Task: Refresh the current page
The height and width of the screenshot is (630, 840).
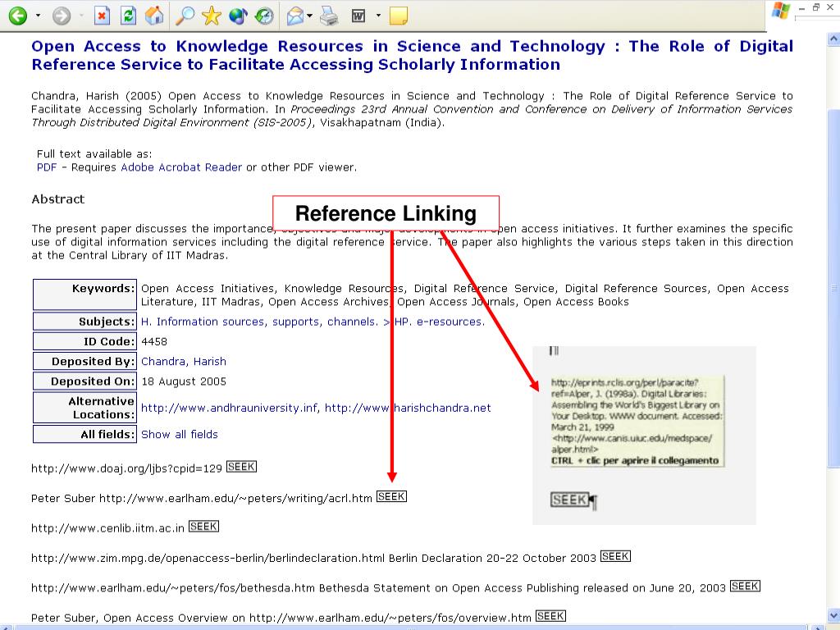Action: (x=128, y=16)
